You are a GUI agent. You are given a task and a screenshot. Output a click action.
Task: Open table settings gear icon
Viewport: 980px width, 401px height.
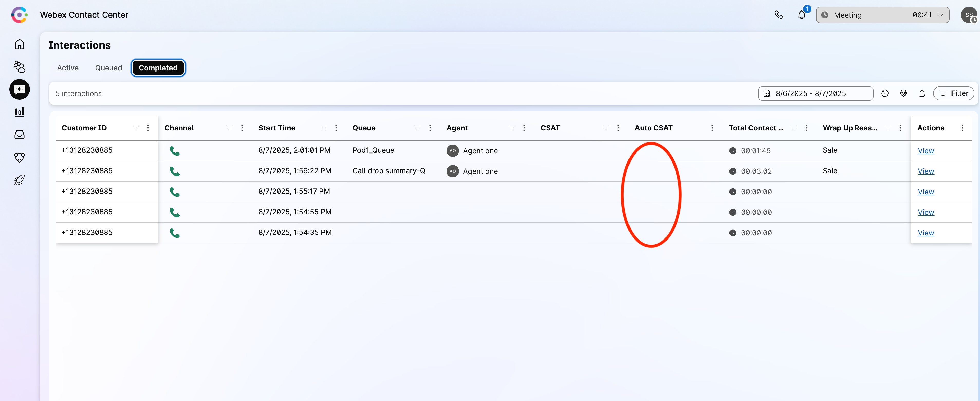[x=903, y=93]
